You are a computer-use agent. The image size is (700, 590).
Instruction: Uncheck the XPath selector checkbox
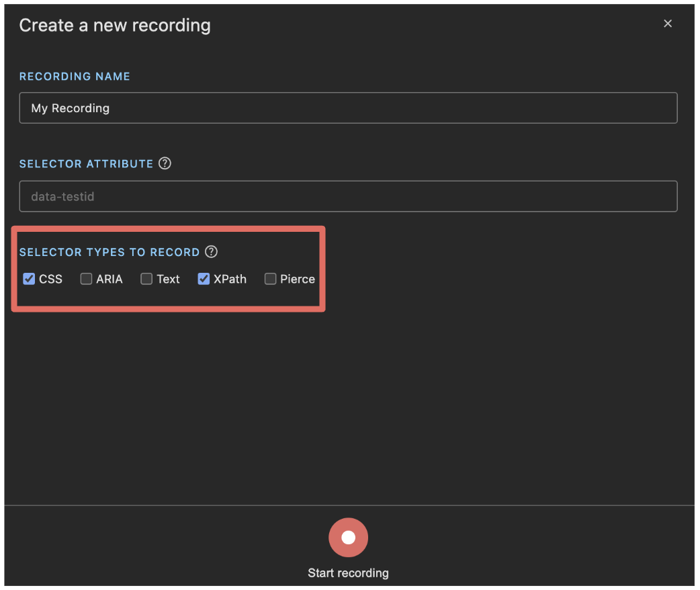pyautogui.click(x=204, y=279)
